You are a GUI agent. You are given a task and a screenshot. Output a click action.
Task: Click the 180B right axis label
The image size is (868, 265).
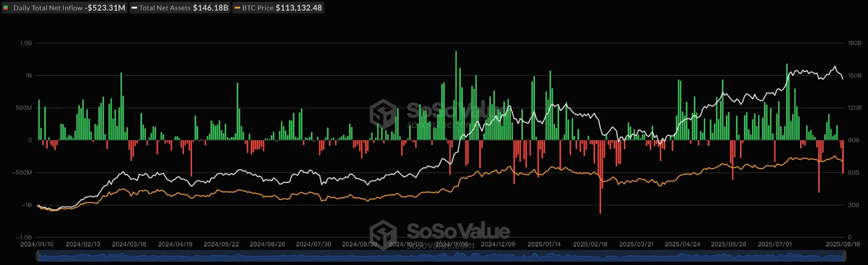(x=854, y=43)
